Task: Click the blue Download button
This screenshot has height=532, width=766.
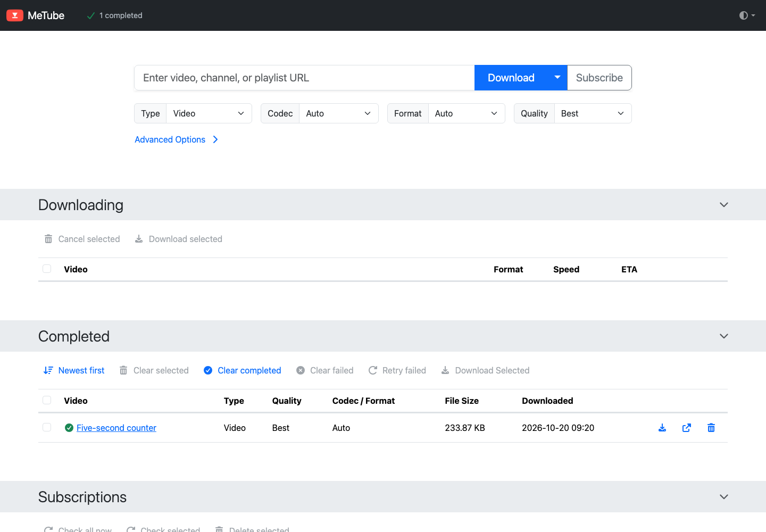Action: click(x=511, y=78)
